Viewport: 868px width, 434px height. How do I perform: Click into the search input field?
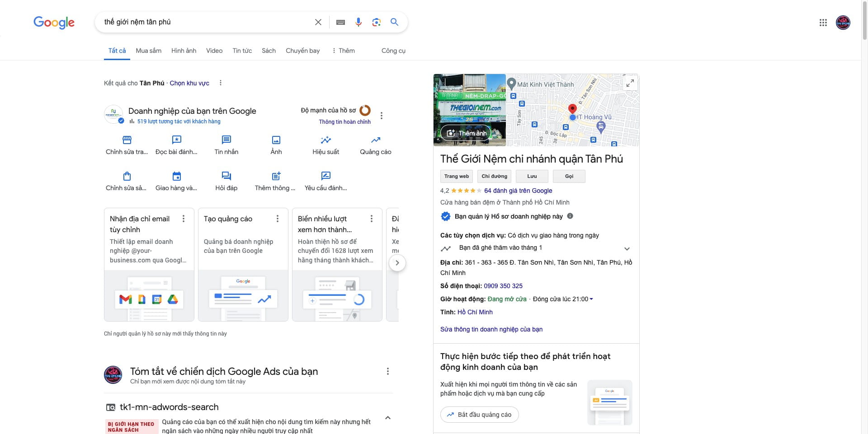(x=206, y=22)
